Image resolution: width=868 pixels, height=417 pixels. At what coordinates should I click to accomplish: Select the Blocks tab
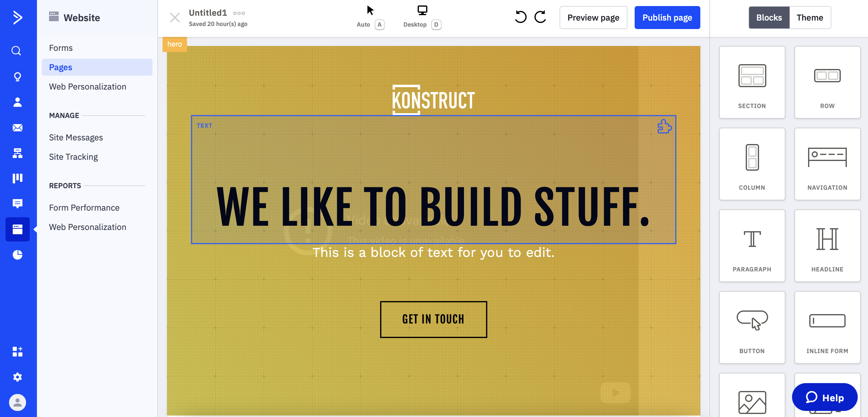click(x=769, y=18)
